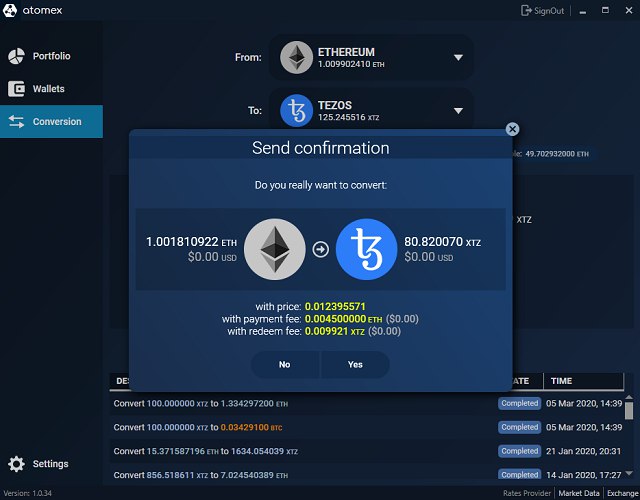Select row Convert 856.518611 XTZ to 7.024540389 ETH
Viewport: 640px width, 500px height.
(x=367, y=473)
